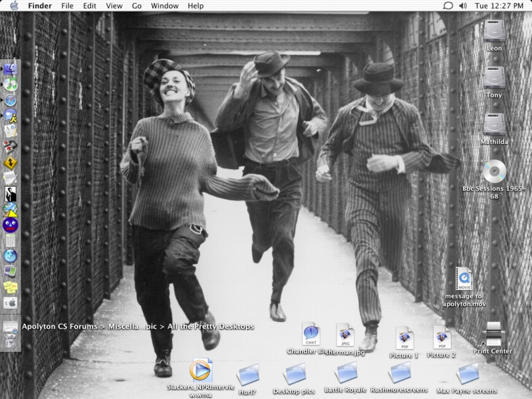
Task: Open the Bbc Sessions 1965-68 CD
Action: pyautogui.click(x=494, y=172)
